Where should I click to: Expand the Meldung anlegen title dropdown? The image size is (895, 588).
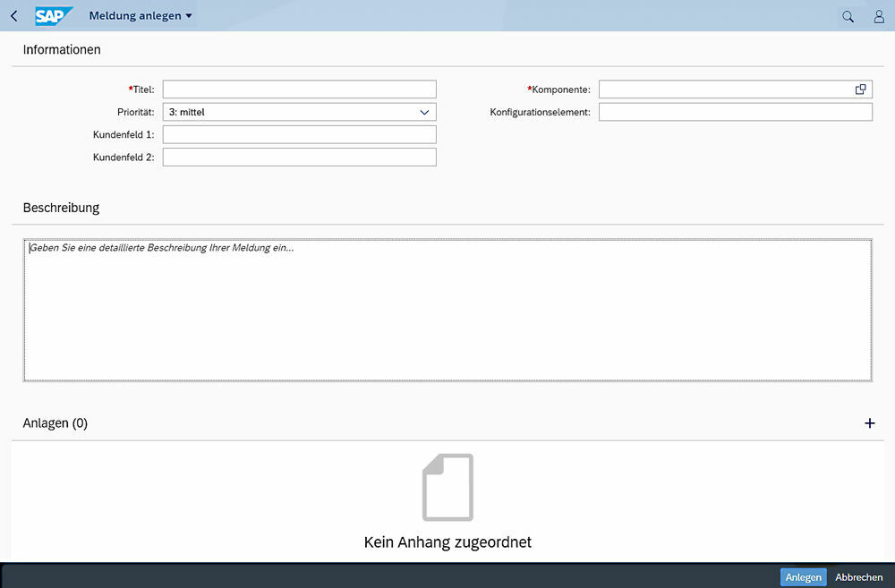(x=191, y=15)
